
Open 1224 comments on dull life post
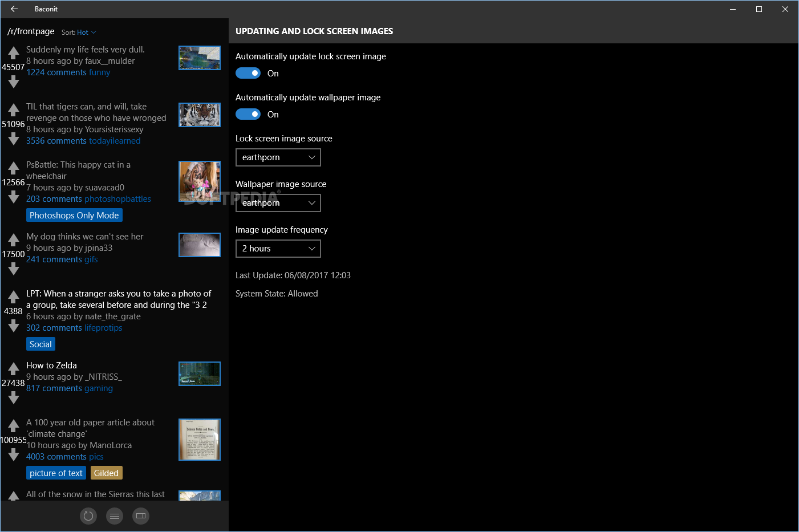click(x=56, y=72)
